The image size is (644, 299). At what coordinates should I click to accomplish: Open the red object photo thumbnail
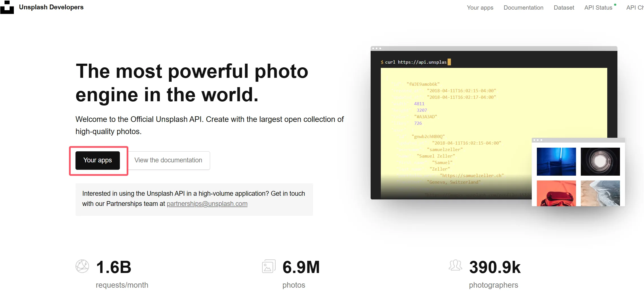(x=556, y=193)
